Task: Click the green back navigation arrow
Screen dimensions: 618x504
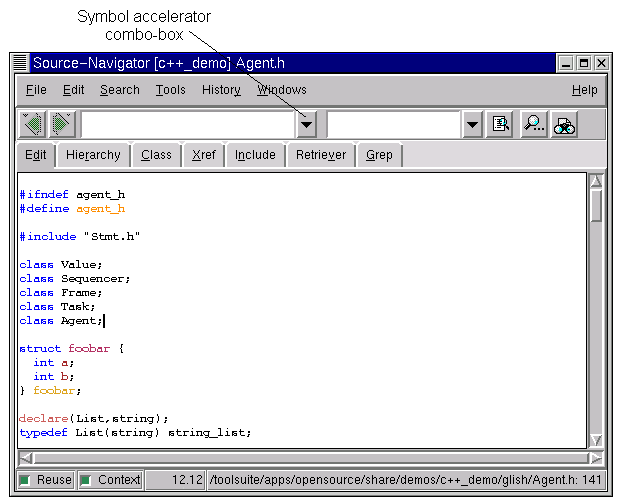Action: click(33, 124)
